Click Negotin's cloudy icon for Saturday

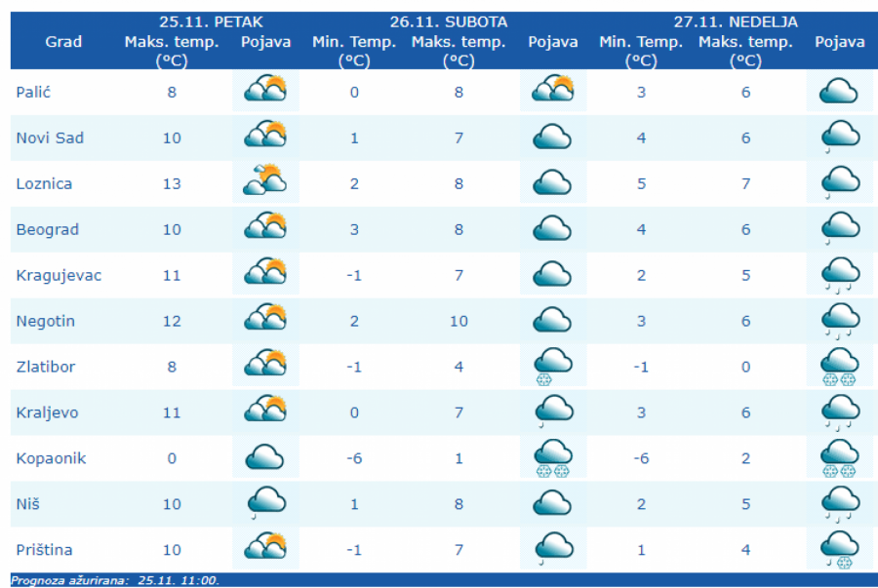click(552, 321)
